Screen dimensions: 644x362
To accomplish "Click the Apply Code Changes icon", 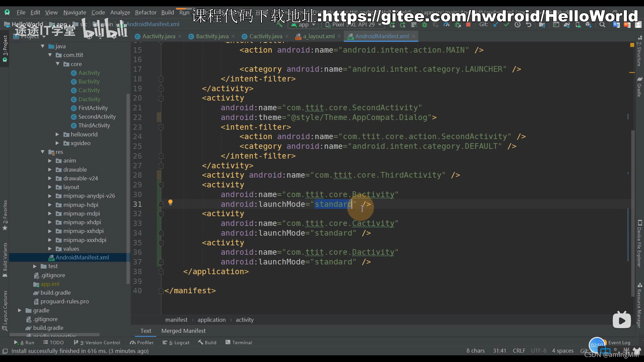I will [x=414, y=25].
